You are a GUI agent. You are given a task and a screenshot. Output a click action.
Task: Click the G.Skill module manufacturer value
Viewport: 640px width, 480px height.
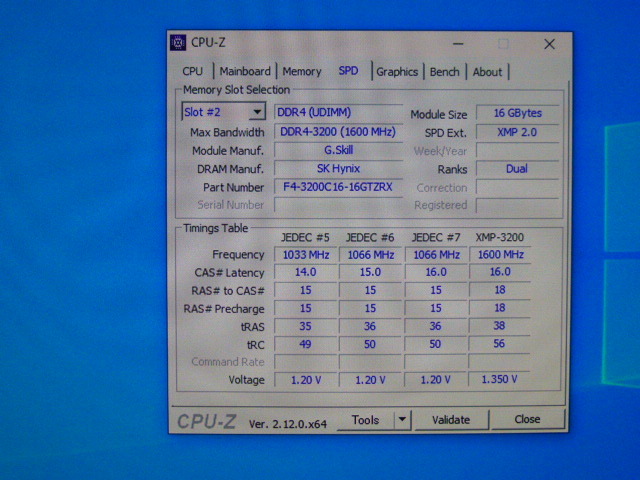[338, 150]
